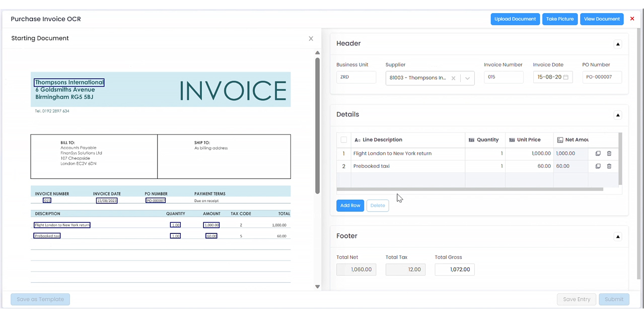Clear the selected Supplier with the X icon
Screen dimensions: 644x315
(x=453, y=78)
